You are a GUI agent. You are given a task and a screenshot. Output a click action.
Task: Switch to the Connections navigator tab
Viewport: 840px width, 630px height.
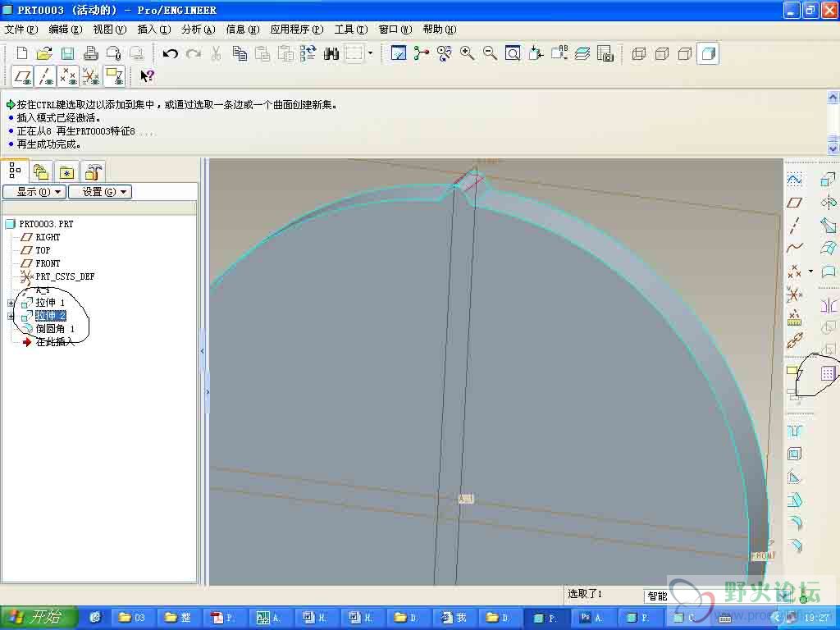(94, 172)
